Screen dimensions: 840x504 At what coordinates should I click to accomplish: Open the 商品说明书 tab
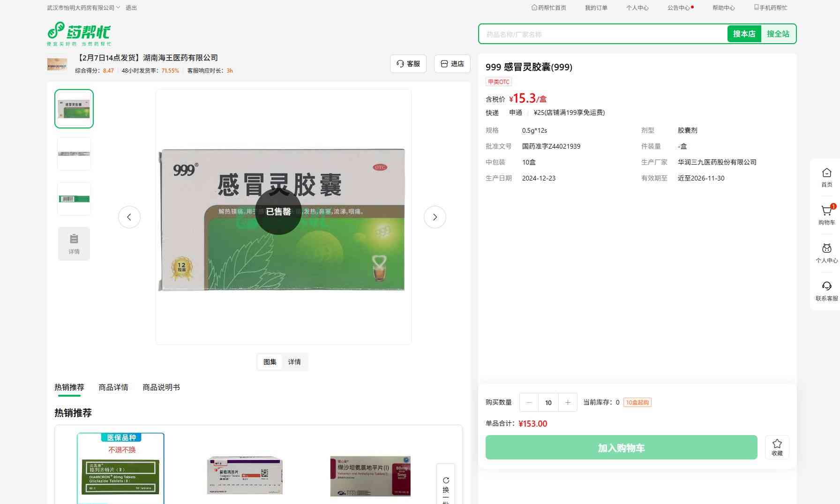[161, 387]
